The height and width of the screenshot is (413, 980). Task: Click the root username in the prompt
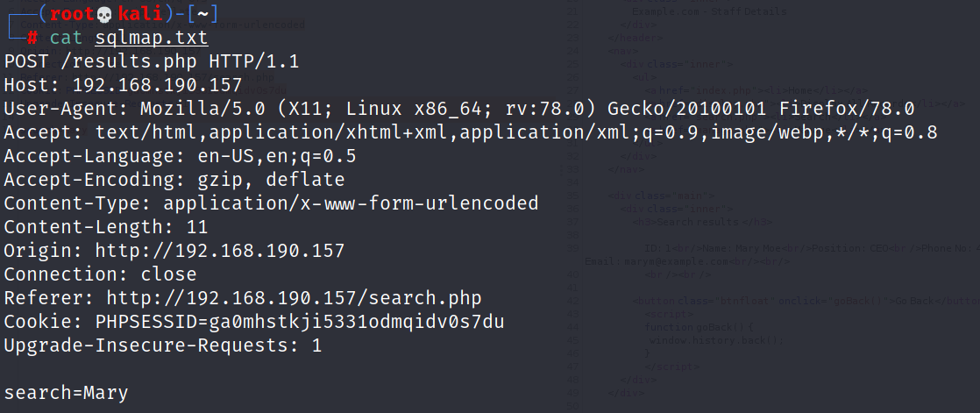(73, 14)
